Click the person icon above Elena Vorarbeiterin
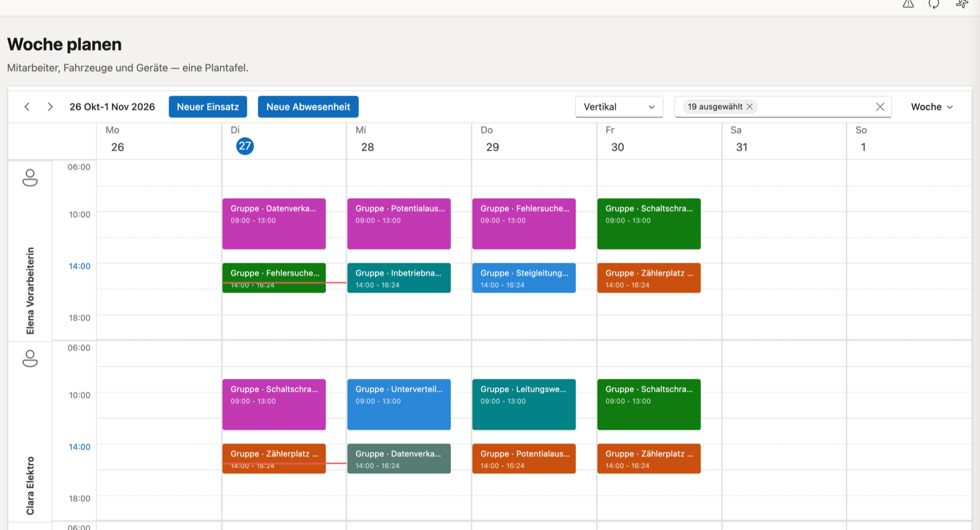This screenshot has width=980, height=530. 30,177
